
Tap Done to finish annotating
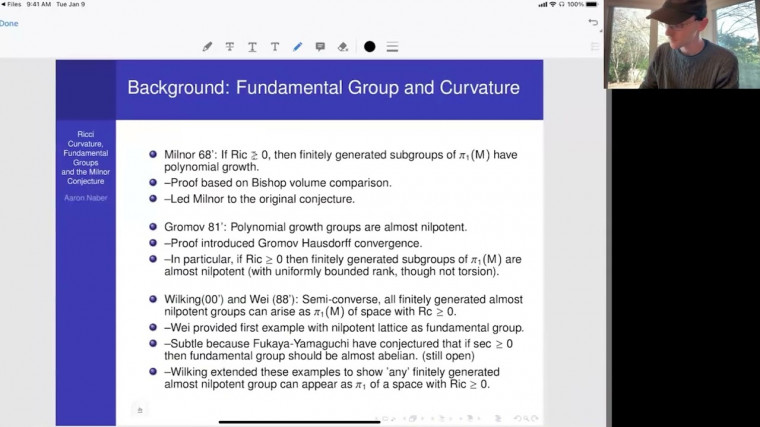coord(9,23)
